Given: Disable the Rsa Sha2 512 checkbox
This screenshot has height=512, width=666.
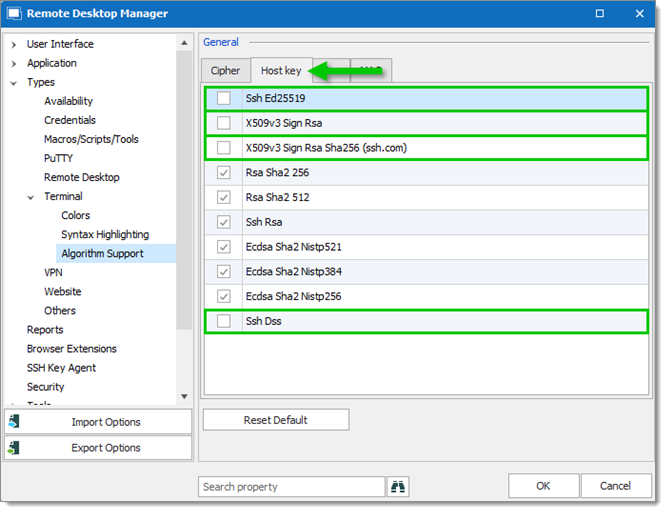Looking at the screenshot, I should [223, 197].
